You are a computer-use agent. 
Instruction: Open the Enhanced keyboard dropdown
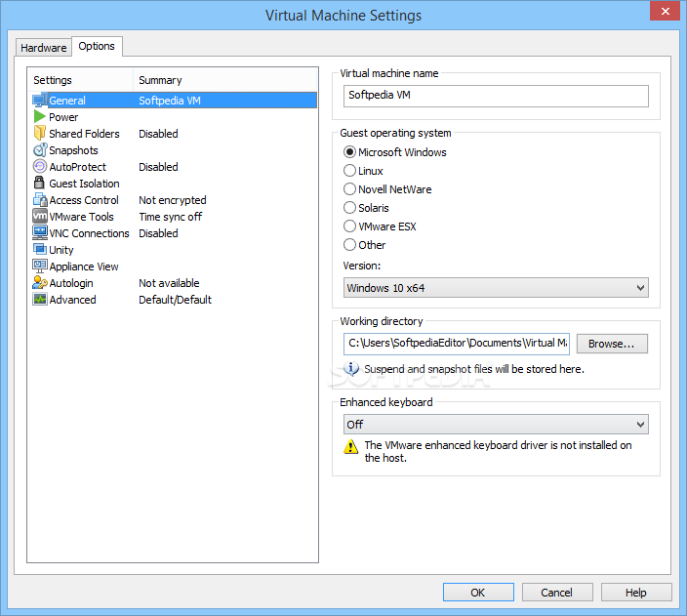tap(496, 425)
